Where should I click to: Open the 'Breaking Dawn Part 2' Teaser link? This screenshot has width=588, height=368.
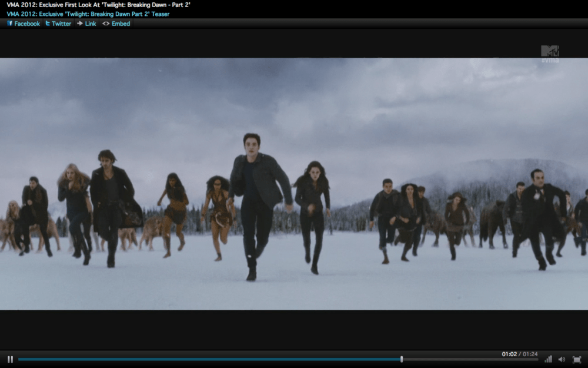click(x=88, y=14)
